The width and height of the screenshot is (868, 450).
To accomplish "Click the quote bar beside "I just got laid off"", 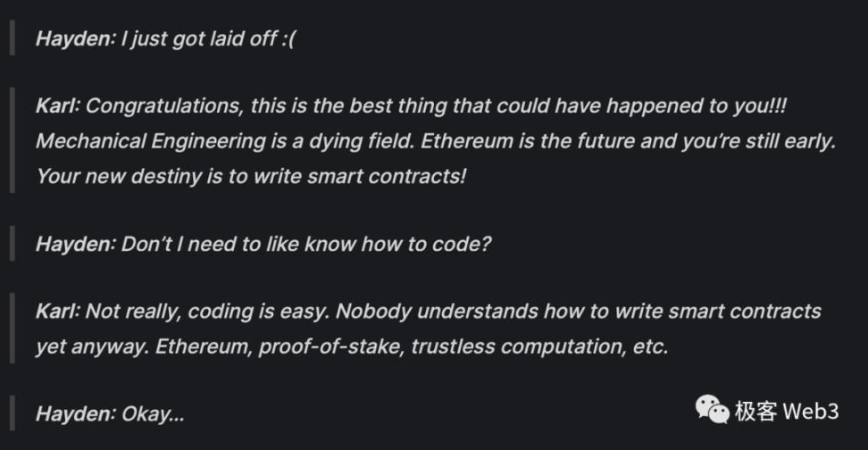I will (x=12, y=41).
